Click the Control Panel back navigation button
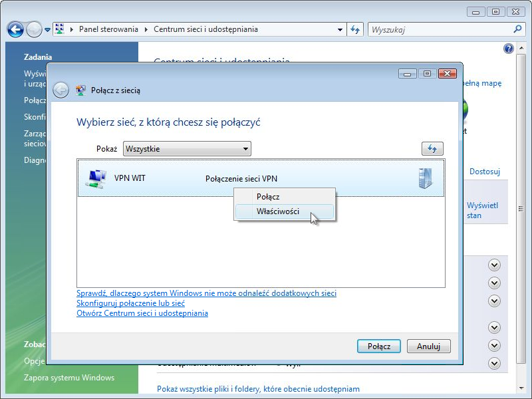The height and width of the screenshot is (399, 532). pyautogui.click(x=15, y=29)
